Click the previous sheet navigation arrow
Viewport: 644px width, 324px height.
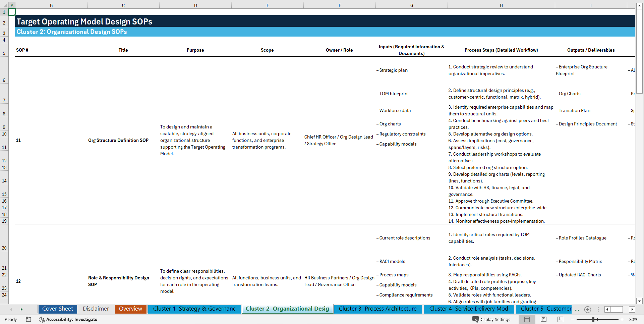(x=11, y=309)
